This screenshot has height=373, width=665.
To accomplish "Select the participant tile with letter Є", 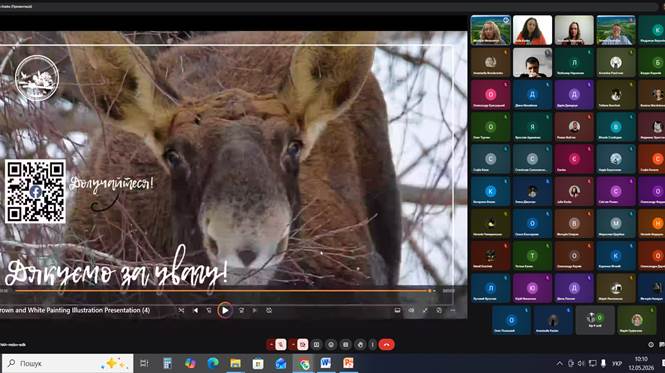I will pos(574,159).
